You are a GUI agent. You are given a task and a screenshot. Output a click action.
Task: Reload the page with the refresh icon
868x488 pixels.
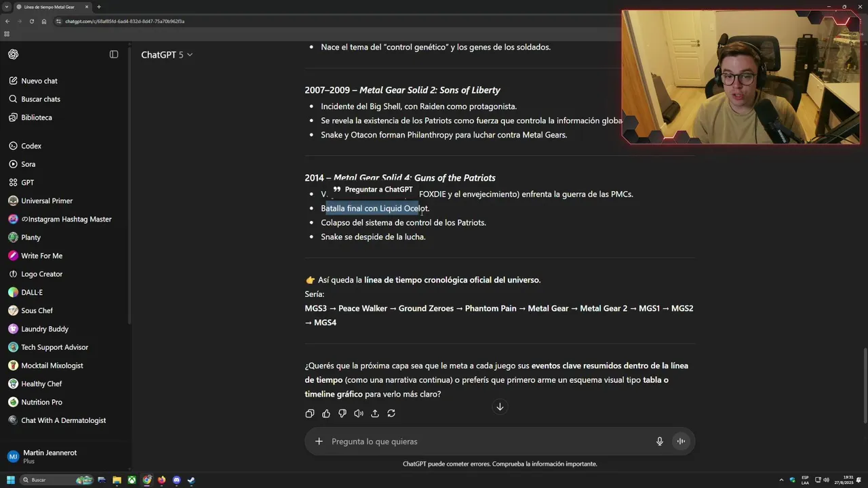coord(31,21)
